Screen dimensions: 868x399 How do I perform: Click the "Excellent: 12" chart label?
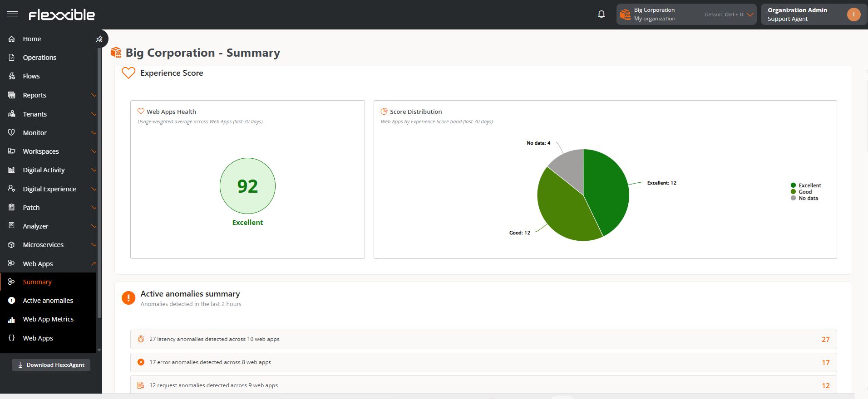(x=662, y=183)
